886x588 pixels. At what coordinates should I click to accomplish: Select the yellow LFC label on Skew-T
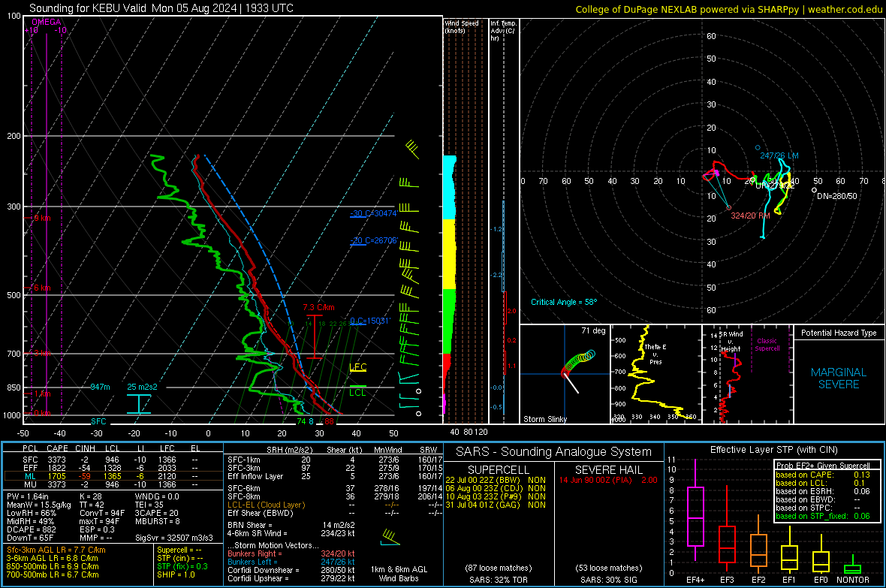(358, 367)
